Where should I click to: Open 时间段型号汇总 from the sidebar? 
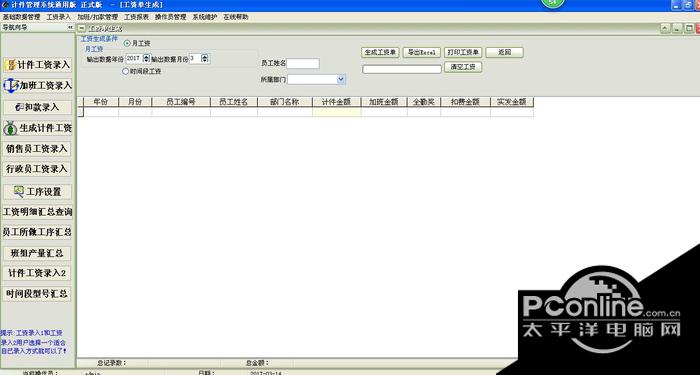(x=37, y=294)
